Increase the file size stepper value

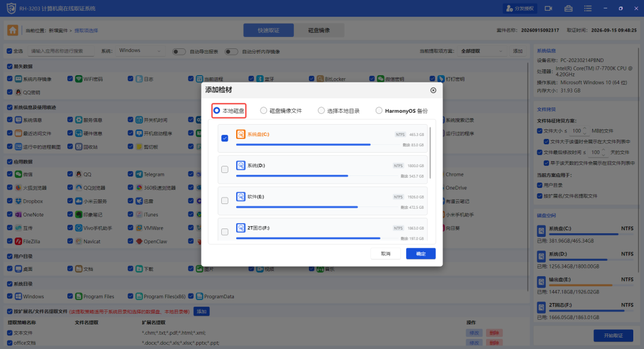click(585, 129)
